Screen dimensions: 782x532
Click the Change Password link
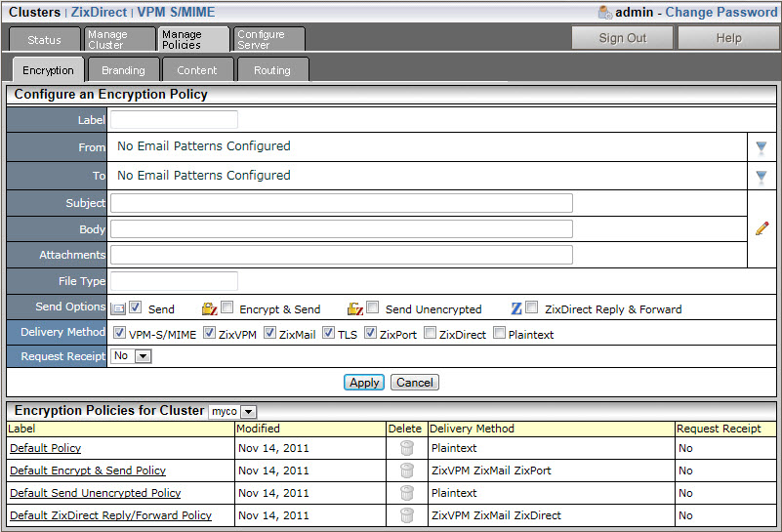pos(721,12)
